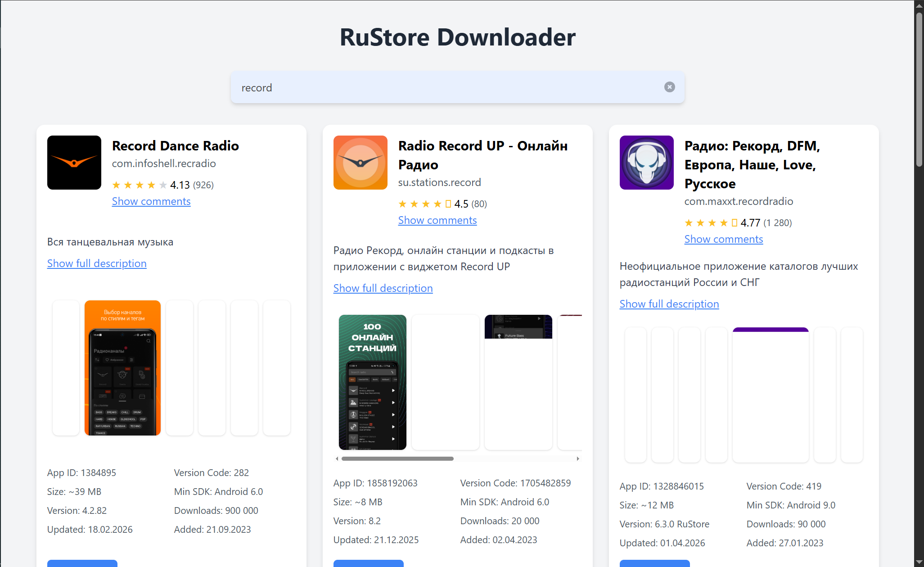Click screenshot gallery right scroll arrow
The image size is (924, 567).
point(578,459)
